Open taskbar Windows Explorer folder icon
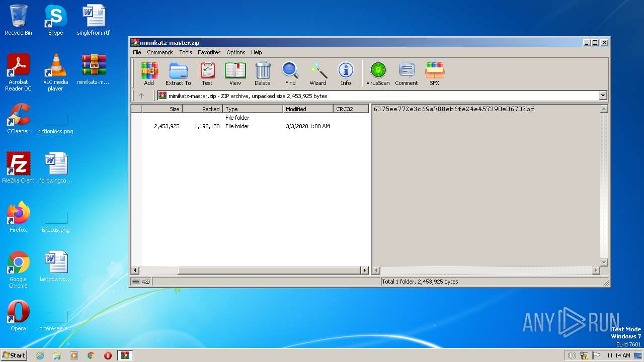Screen dimensions: 644x362 click(x=57, y=355)
